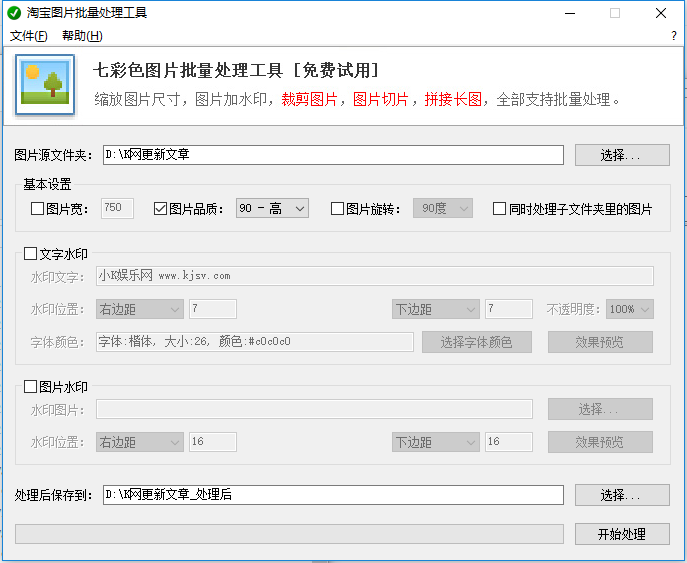Click the landscape picture logo icon
The width and height of the screenshot is (687, 563).
tap(45, 84)
